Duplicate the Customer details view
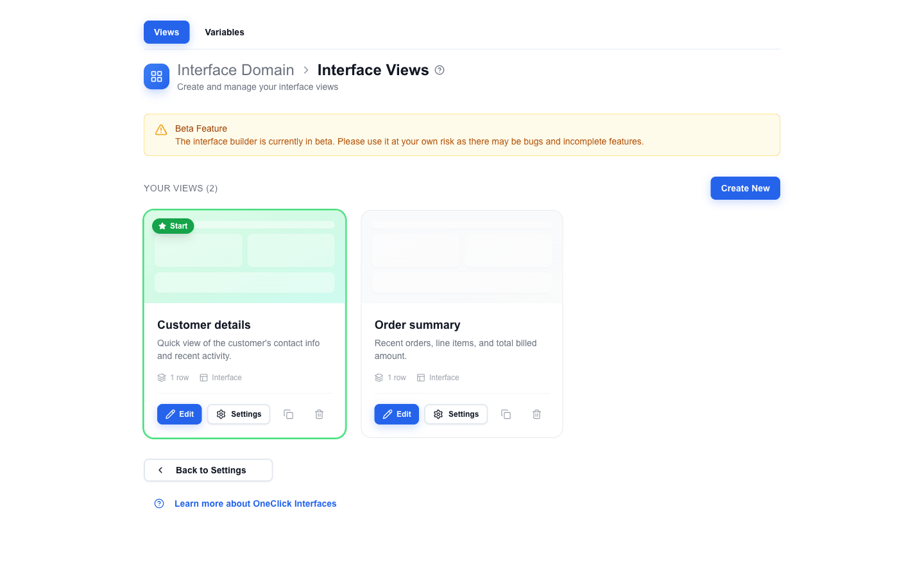Image resolution: width=924 pixels, height=578 pixels. pos(289,414)
